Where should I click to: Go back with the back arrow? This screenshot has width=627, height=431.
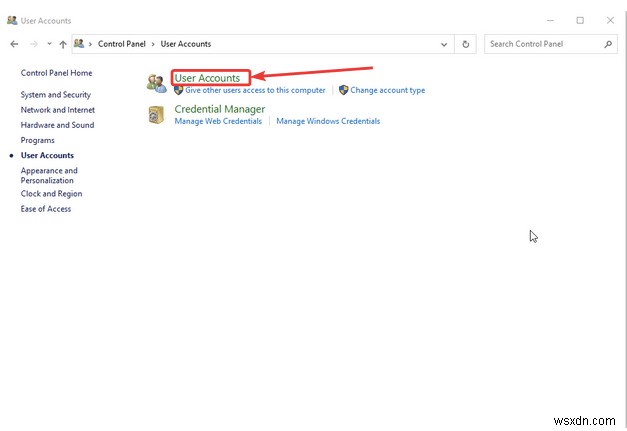click(14, 44)
